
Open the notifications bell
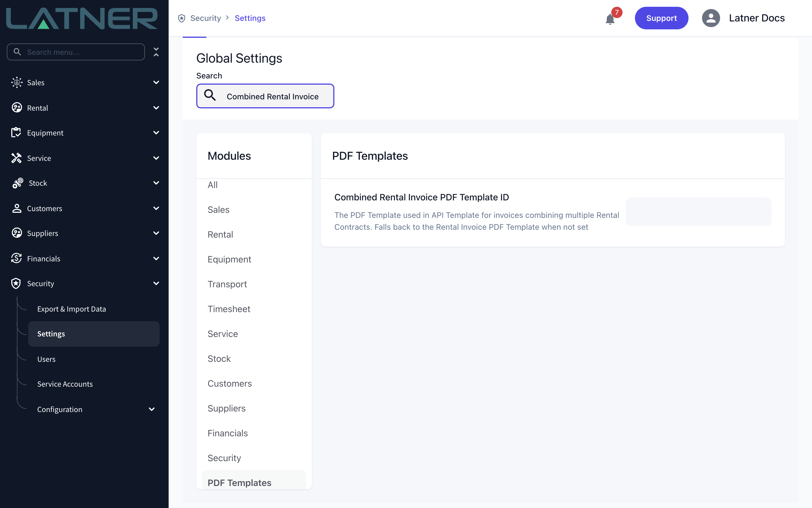click(610, 19)
